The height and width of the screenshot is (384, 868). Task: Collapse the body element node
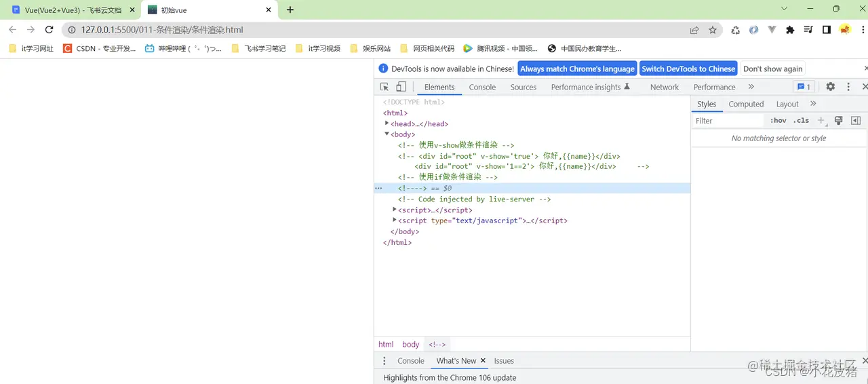(x=387, y=134)
